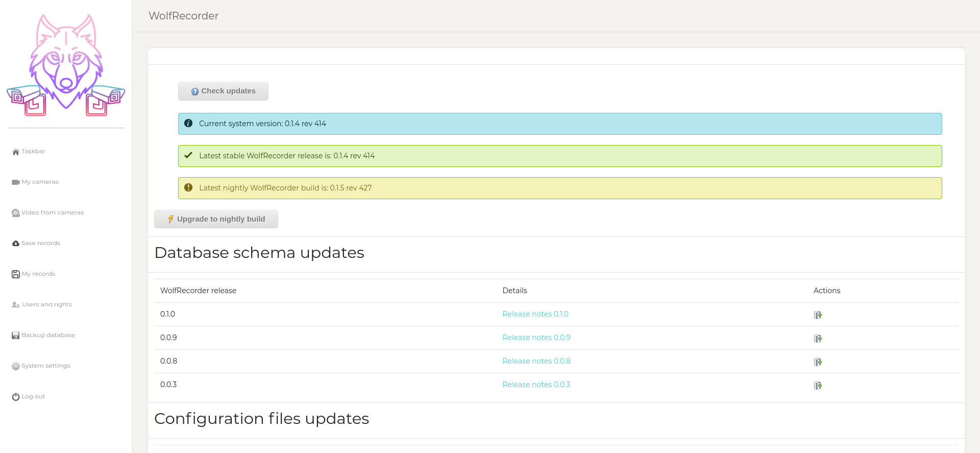Click the Users and rights icon
The image size is (980, 453).
[x=16, y=305]
